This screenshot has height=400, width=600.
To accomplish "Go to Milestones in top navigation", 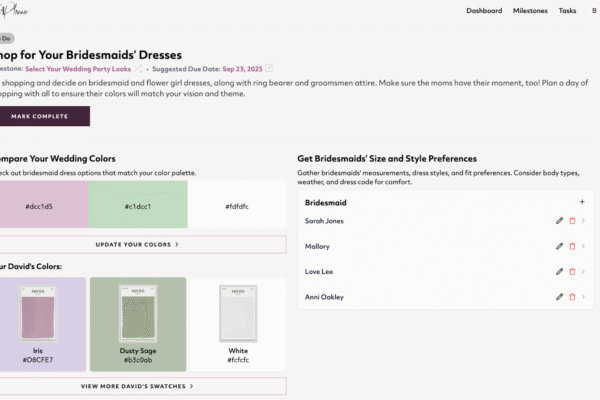I will point(530,11).
